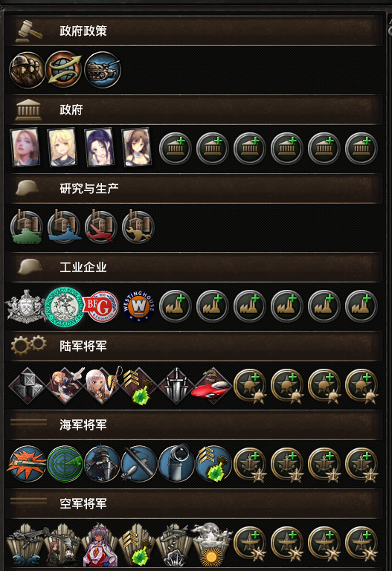Image resolution: width=392 pixels, height=571 pixels.
Task: Add first empty army general slot
Action: point(250,386)
